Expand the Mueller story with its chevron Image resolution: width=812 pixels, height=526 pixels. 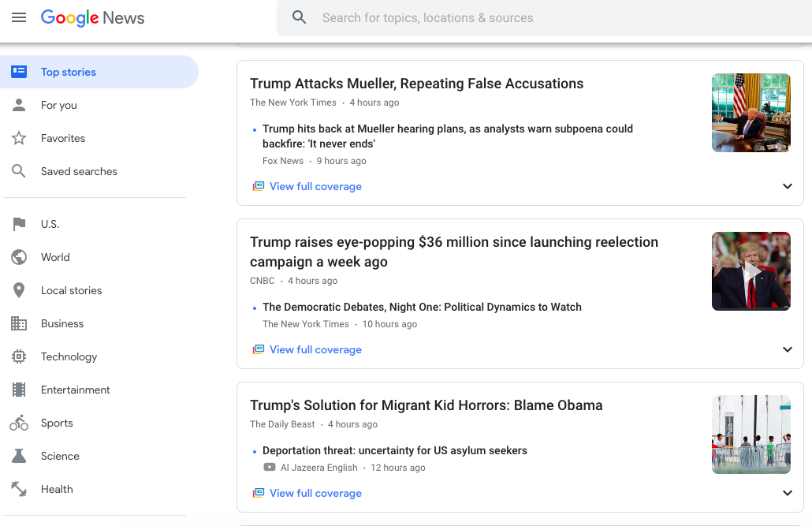[x=787, y=186]
